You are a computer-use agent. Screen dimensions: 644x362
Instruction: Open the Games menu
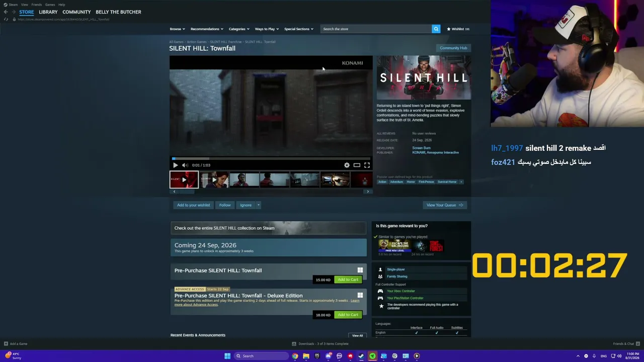[x=50, y=5]
